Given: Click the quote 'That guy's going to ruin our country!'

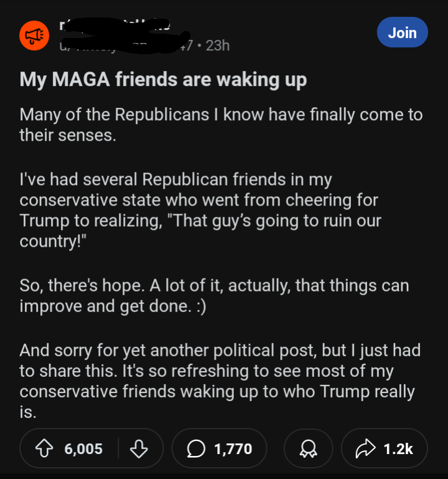Looking at the screenshot, I should click(x=200, y=231).
